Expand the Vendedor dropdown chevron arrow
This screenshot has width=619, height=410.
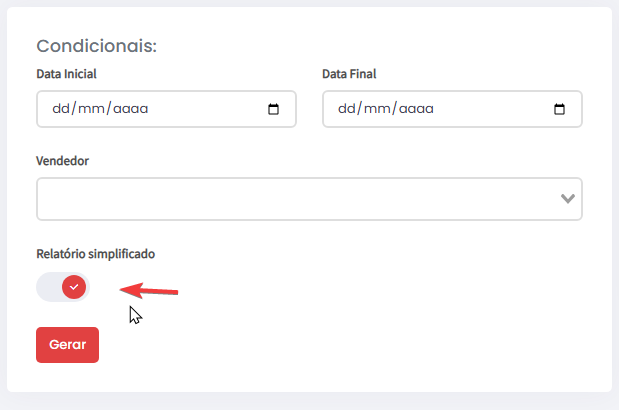[x=568, y=198]
